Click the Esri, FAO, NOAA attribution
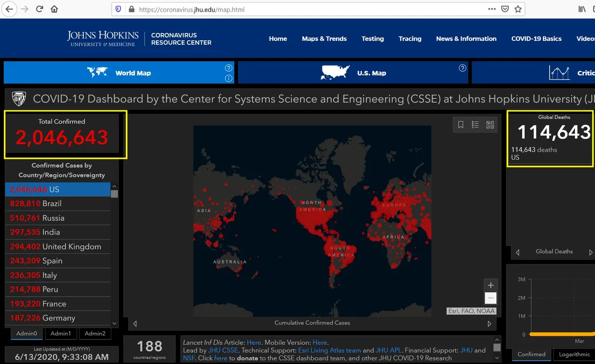Image resolution: width=595 pixels, height=364 pixels. click(472, 311)
